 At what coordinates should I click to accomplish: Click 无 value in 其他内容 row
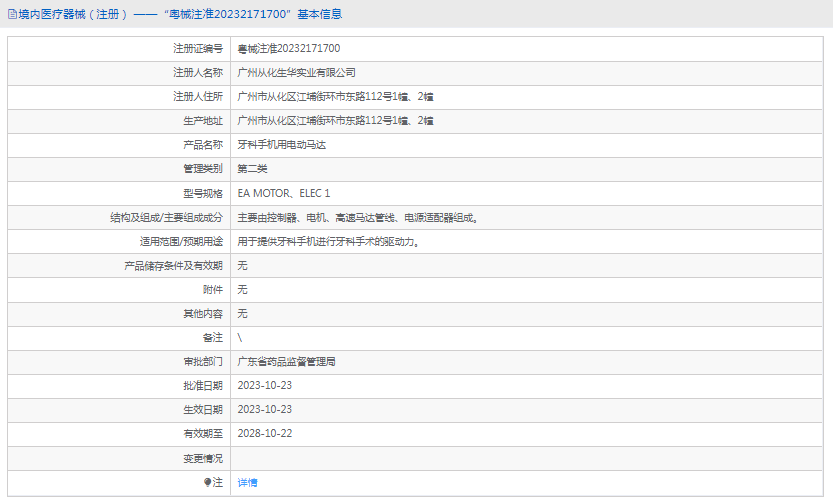[x=242, y=313]
